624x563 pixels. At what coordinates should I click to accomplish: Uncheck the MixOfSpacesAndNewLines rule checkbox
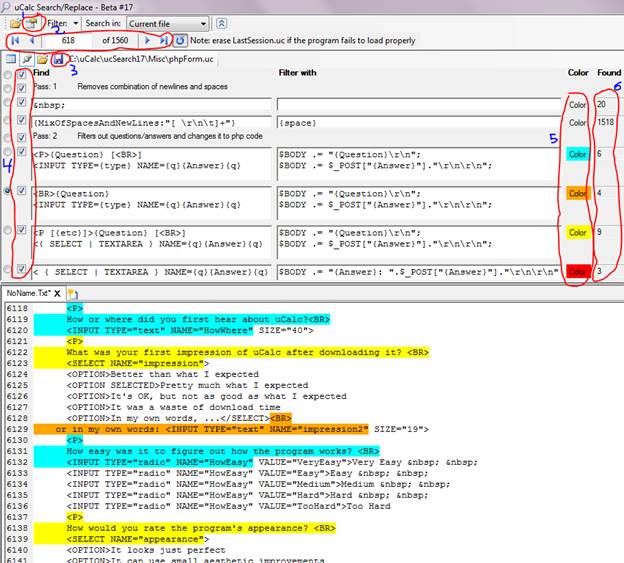click(x=23, y=122)
